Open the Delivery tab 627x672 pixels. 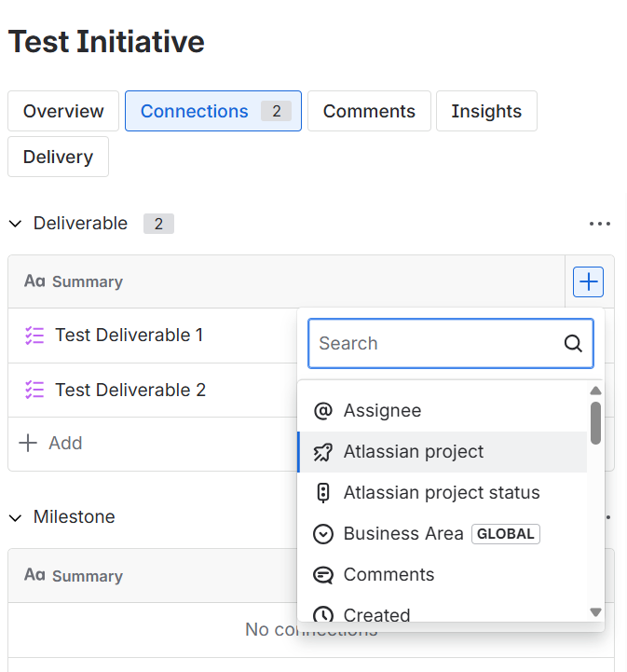(x=58, y=157)
